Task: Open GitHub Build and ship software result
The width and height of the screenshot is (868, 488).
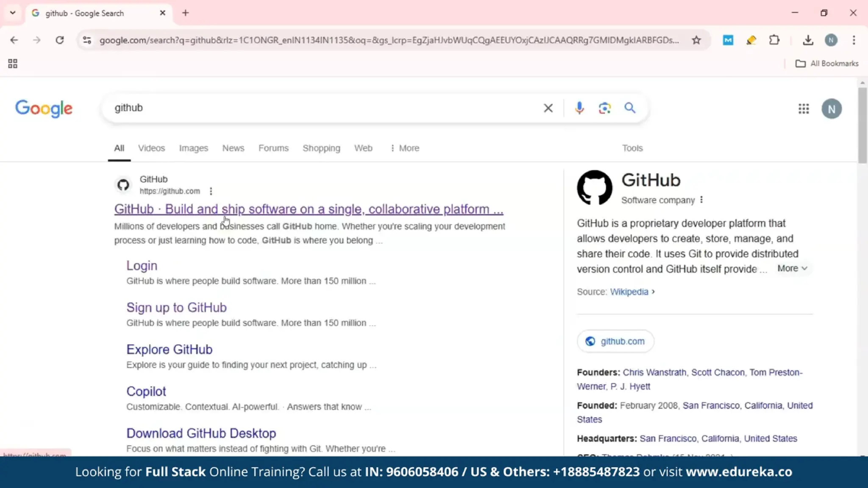Action: click(309, 209)
